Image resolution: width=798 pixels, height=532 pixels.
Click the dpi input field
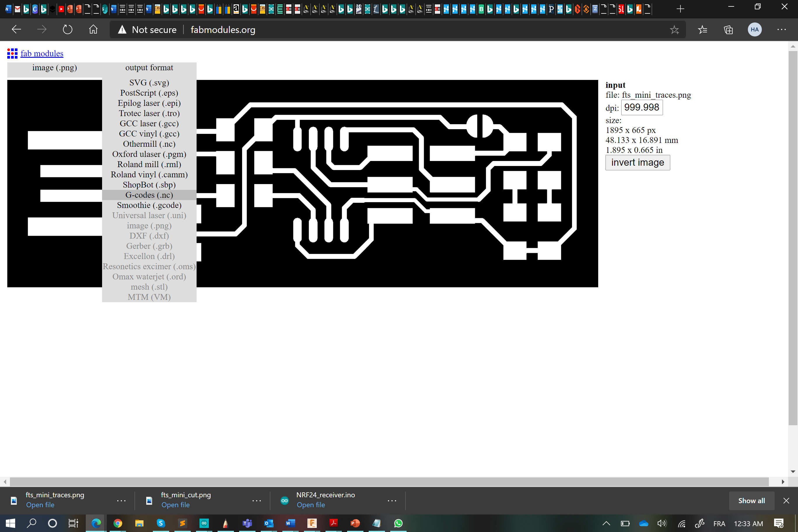(641, 108)
